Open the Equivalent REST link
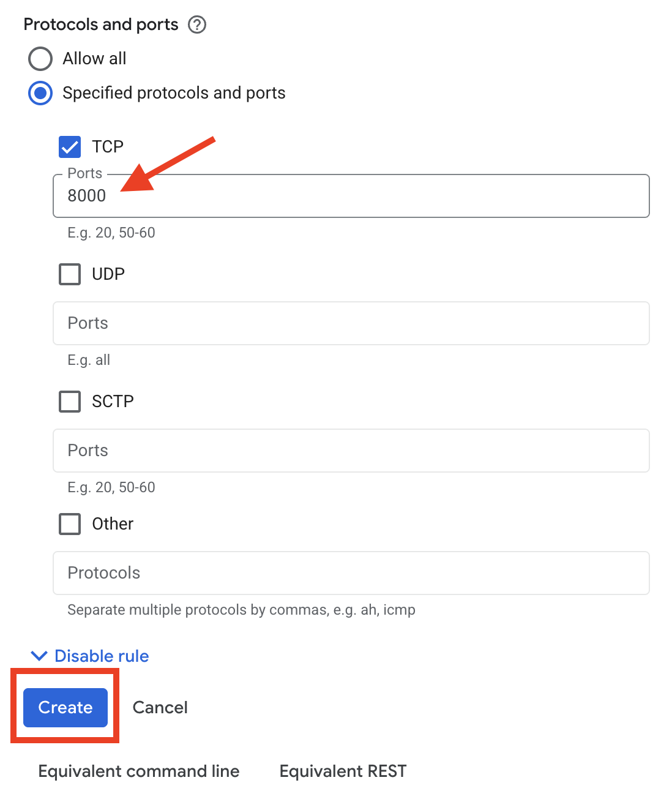The height and width of the screenshot is (802, 672). (x=343, y=771)
